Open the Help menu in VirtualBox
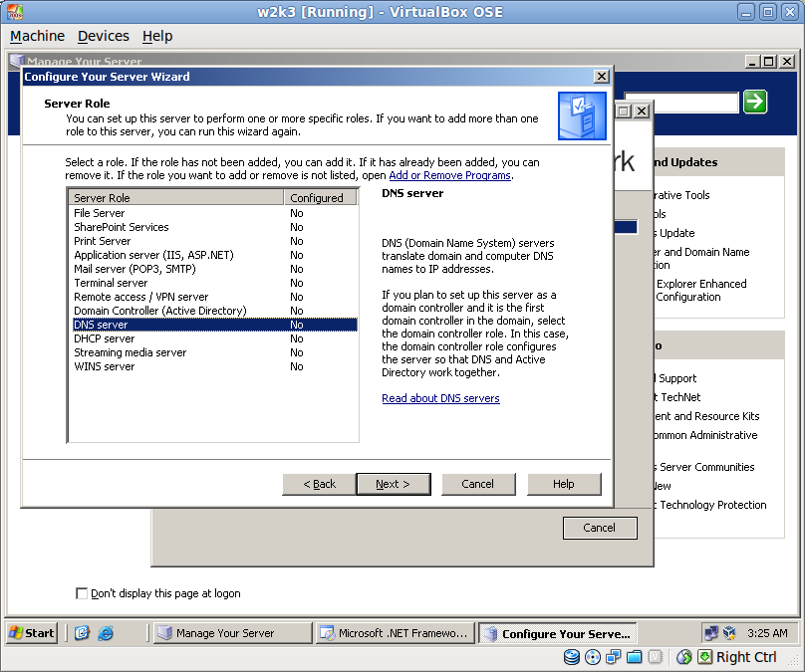Viewport: 805px width, 672px height. click(x=157, y=36)
